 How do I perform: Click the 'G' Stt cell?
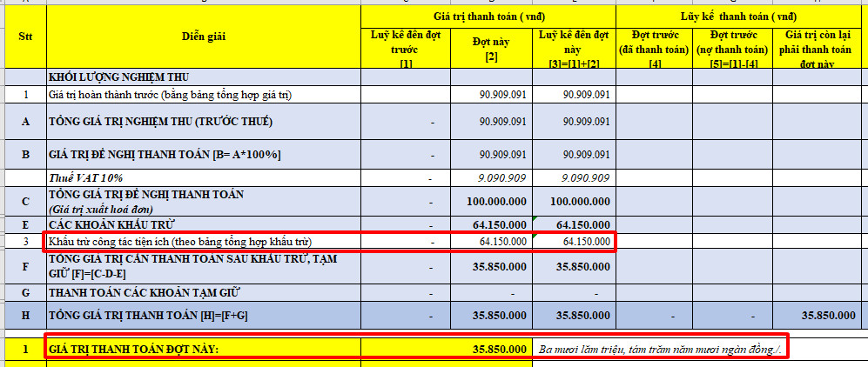pyautogui.click(x=25, y=292)
